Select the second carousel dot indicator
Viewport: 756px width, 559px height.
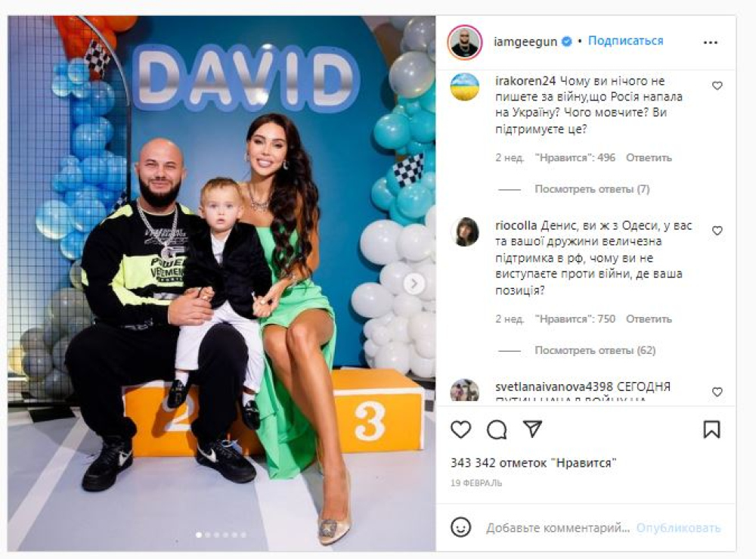[208, 535]
